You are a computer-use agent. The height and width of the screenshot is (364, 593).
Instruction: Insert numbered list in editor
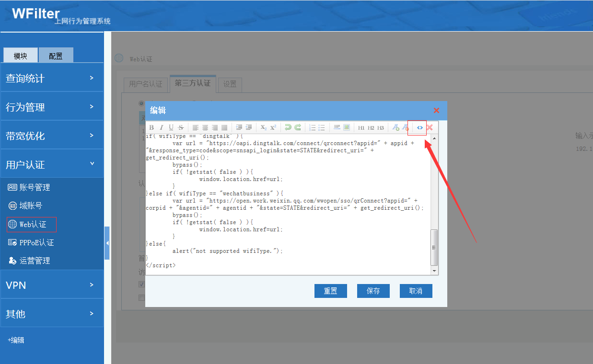coord(312,127)
